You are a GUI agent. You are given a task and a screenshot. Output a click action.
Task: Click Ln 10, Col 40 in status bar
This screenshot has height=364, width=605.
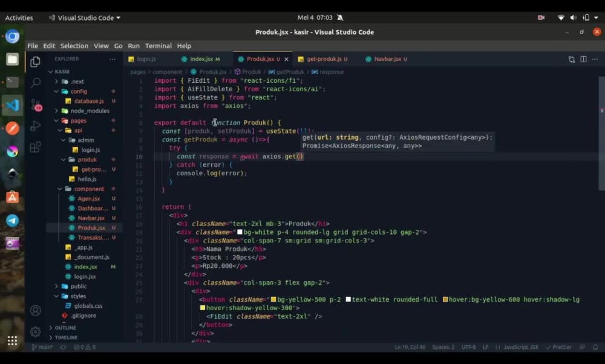(x=410, y=347)
